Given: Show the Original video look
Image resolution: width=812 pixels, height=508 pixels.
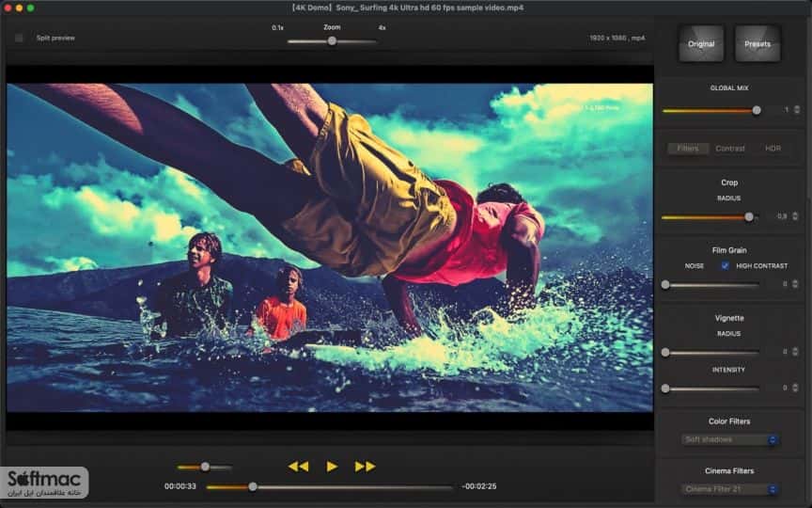Looking at the screenshot, I should (701, 44).
